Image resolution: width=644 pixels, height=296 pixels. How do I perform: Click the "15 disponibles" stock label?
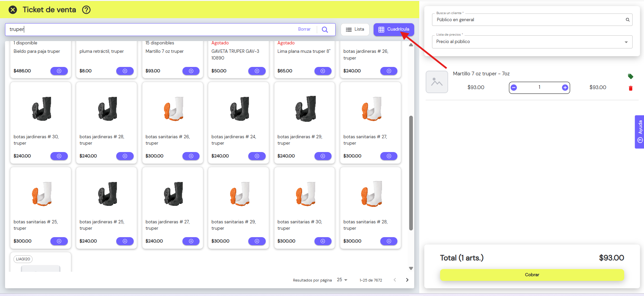click(160, 43)
